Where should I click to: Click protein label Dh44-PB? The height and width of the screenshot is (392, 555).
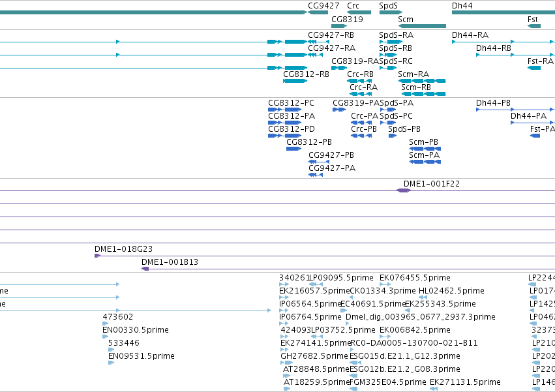point(493,102)
